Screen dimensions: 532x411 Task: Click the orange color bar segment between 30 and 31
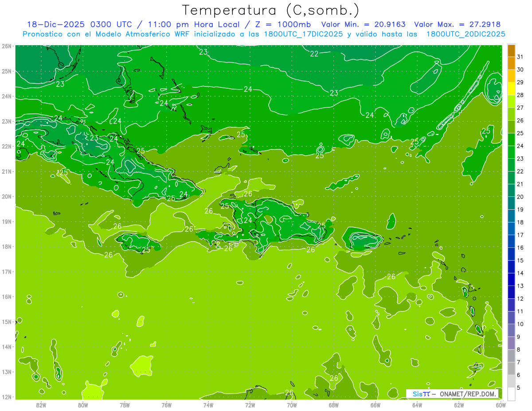(511, 63)
